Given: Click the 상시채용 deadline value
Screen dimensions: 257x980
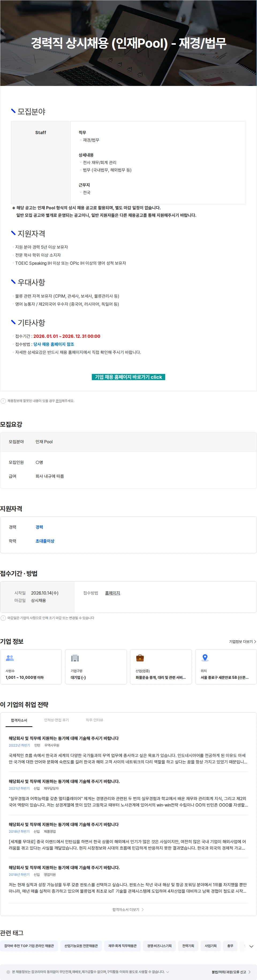Looking at the screenshot, I should (x=38, y=600).
